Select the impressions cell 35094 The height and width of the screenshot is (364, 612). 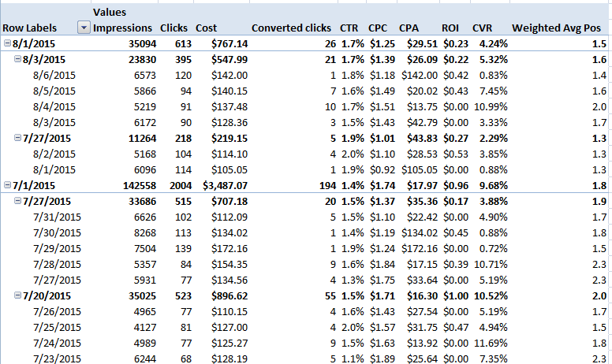(143, 43)
